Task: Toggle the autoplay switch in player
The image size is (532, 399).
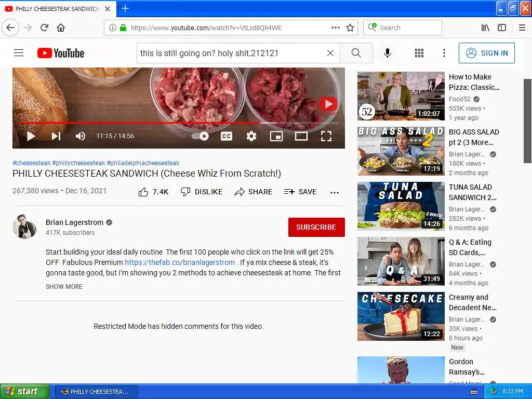Action: tap(200, 136)
